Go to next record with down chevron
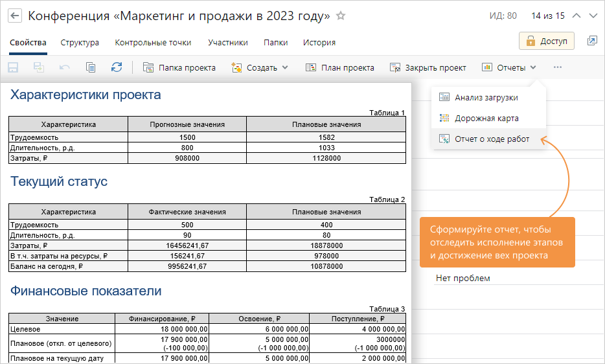 point(593,16)
